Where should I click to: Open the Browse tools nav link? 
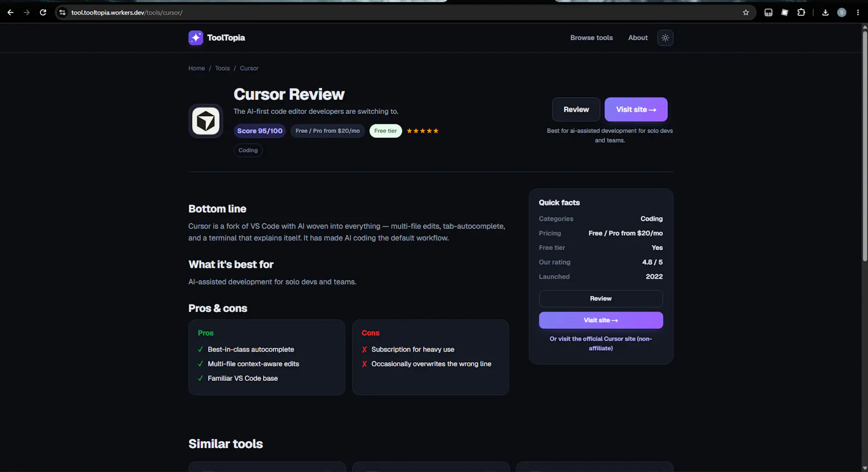tap(591, 37)
